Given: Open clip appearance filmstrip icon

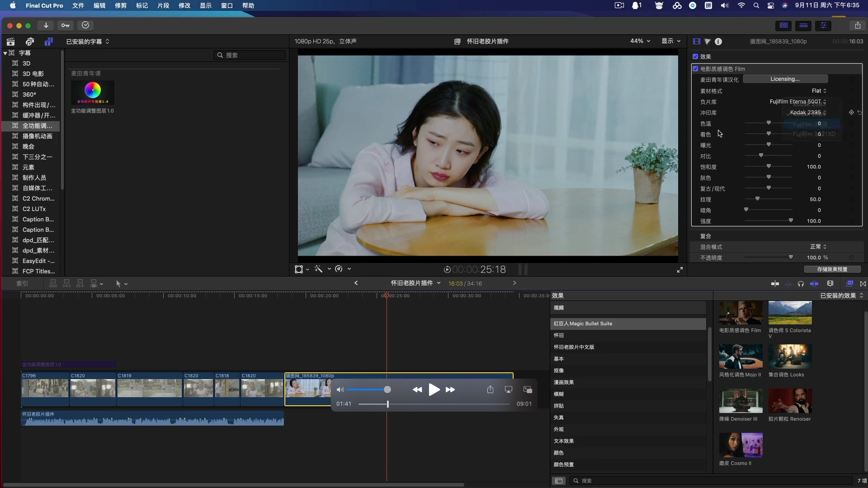Looking at the screenshot, I should (x=830, y=284).
